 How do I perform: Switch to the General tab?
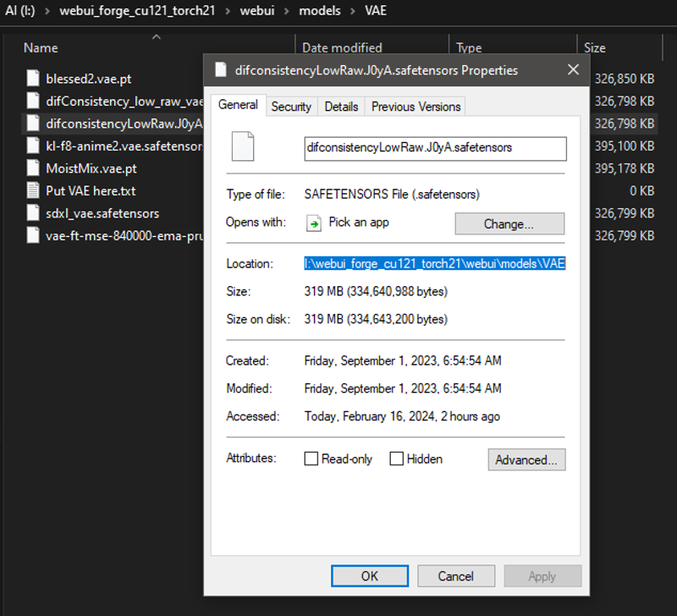click(238, 105)
